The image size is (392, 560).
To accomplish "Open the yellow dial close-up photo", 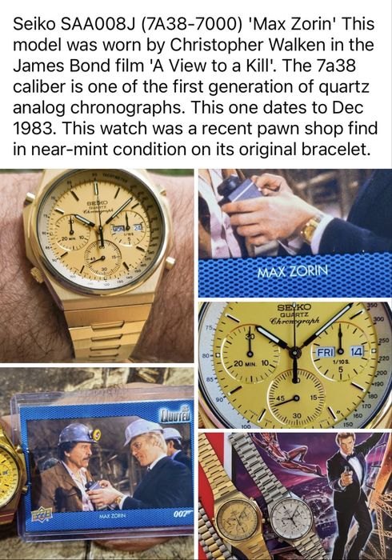I will (295, 365).
